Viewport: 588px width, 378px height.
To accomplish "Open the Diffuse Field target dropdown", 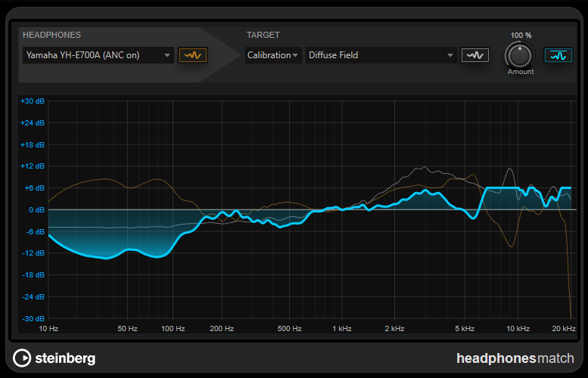I will pos(381,55).
